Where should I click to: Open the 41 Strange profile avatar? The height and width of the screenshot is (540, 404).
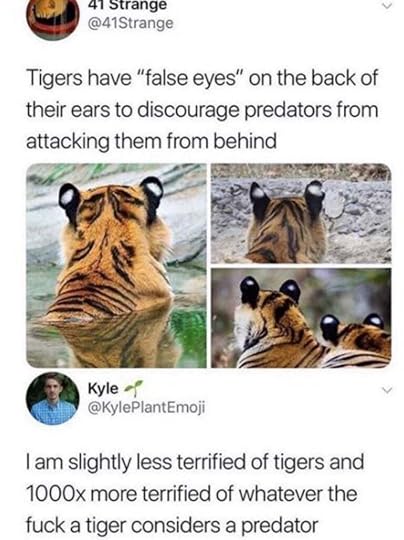tap(53, 17)
